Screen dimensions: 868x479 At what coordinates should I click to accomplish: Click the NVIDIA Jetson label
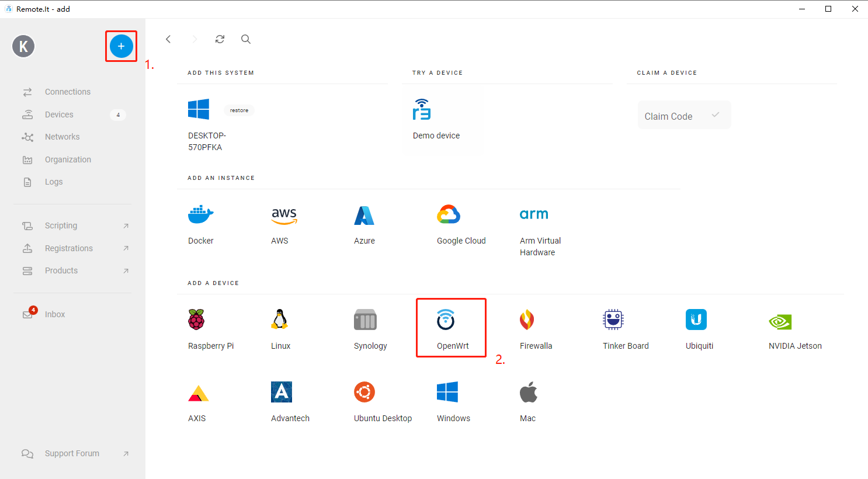pyautogui.click(x=795, y=346)
